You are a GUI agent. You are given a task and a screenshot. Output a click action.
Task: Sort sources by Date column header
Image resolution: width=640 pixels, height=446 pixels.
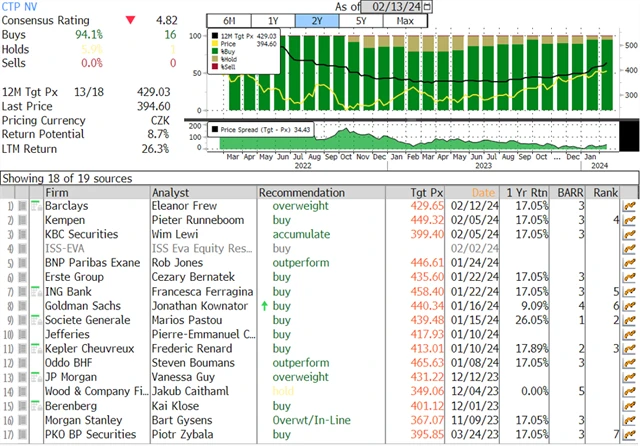[482, 192]
